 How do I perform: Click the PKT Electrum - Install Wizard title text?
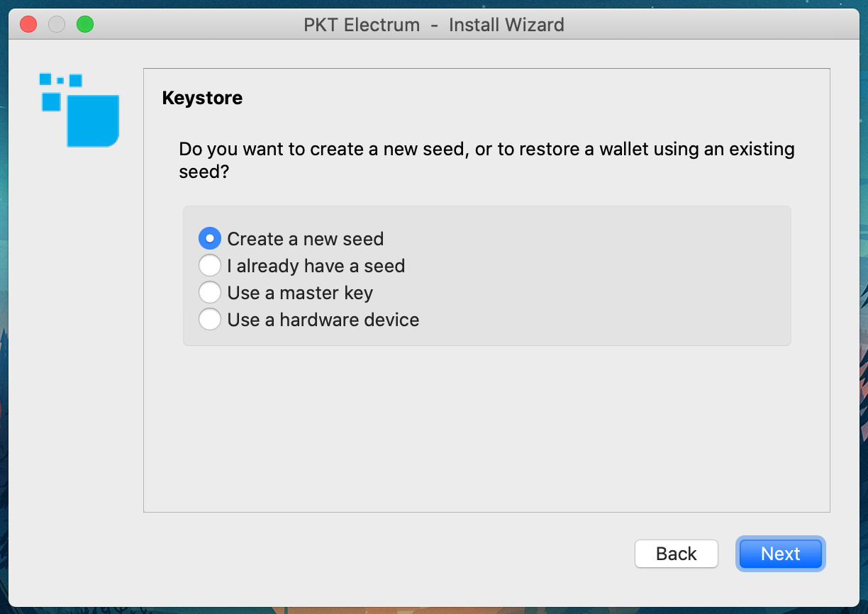tap(433, 25)
